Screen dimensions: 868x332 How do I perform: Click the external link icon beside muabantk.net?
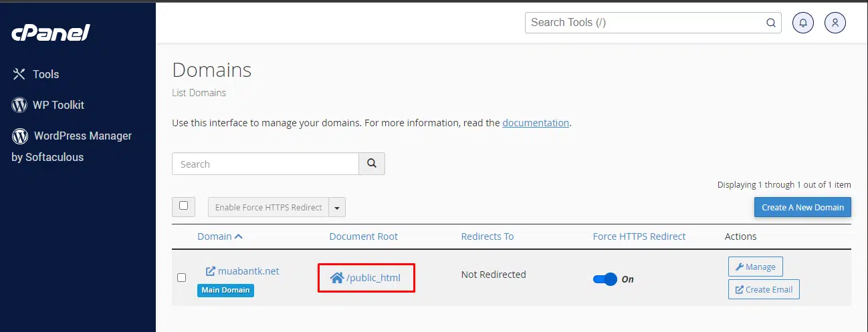(210, 271)
